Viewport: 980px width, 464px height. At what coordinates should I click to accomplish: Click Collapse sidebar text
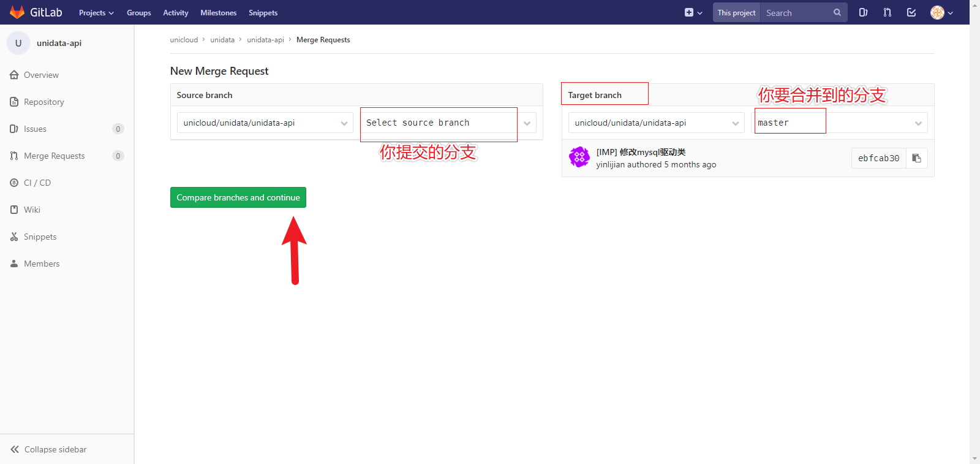[x=55, y=449]
